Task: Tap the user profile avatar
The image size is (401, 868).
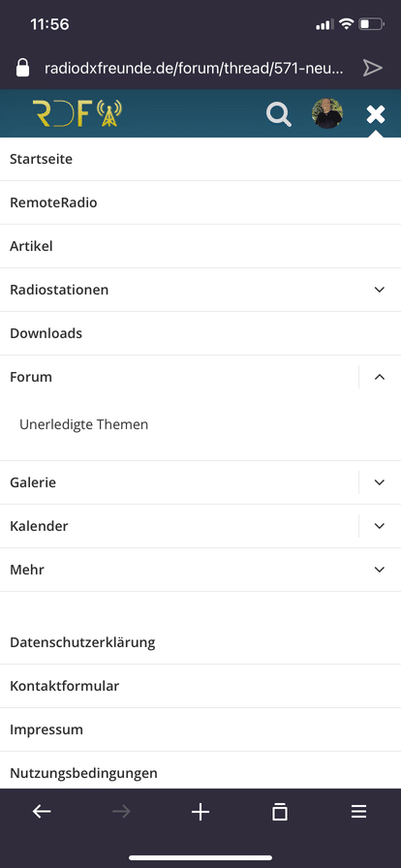Action: 326,114
